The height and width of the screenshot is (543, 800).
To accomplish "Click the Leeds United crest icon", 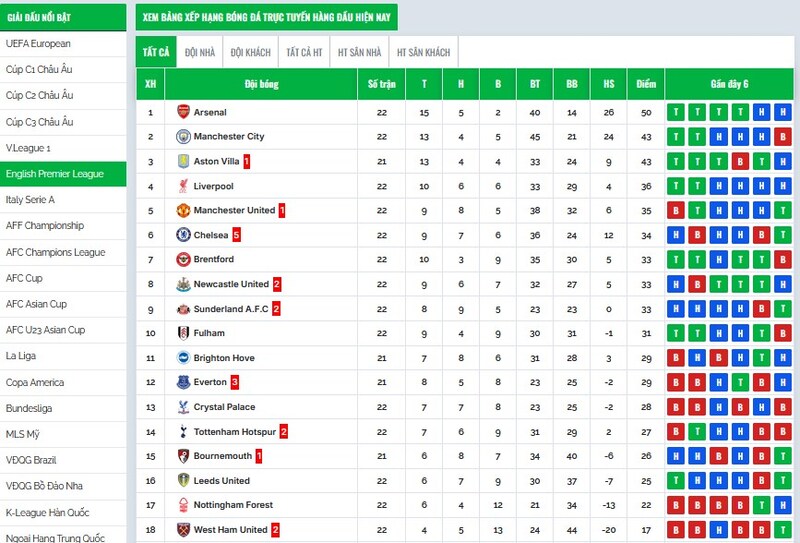I will pyautogui.click(x=183, y=480).
